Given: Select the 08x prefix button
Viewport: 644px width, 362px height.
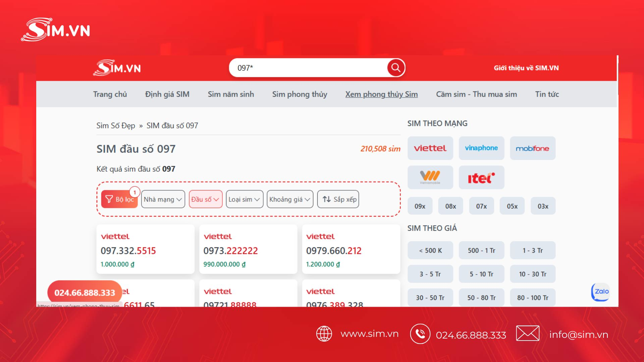Looking at the screenshot, I should coord(450,206).
